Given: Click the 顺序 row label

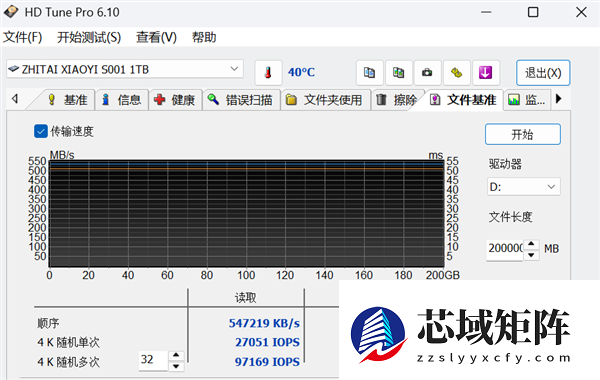Looking at the screenshot, I should 48,323.
